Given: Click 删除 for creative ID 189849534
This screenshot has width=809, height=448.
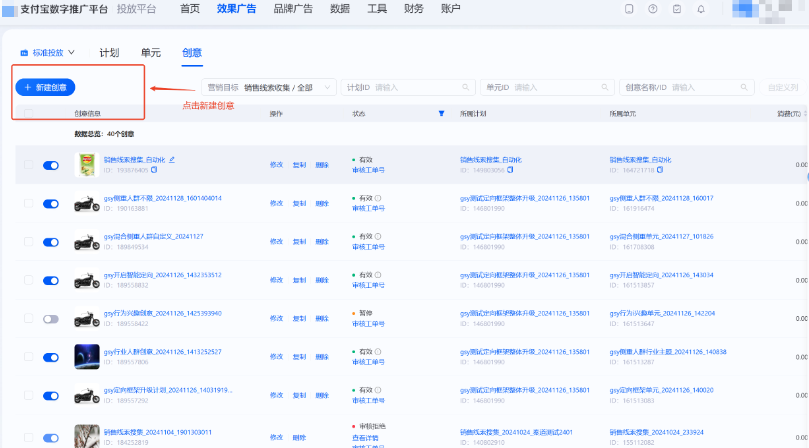Looking at the screenshot, I should tap(322, 242).
